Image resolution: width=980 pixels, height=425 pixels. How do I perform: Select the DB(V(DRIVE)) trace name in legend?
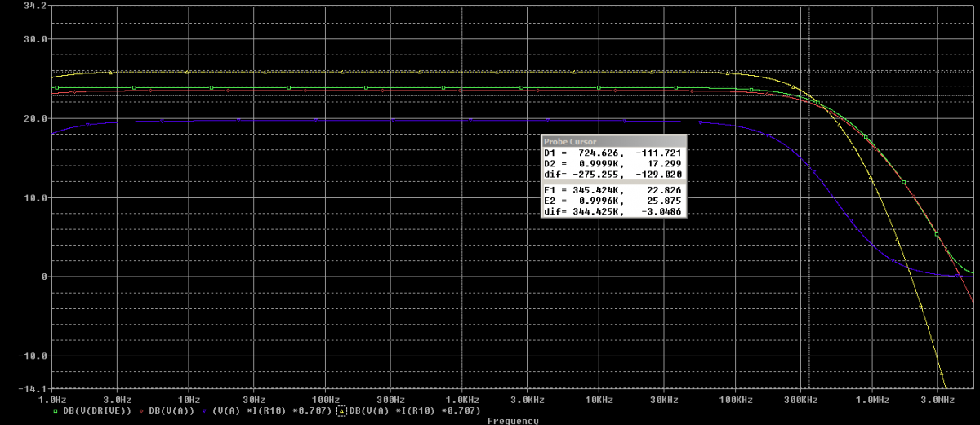(96, 410)
